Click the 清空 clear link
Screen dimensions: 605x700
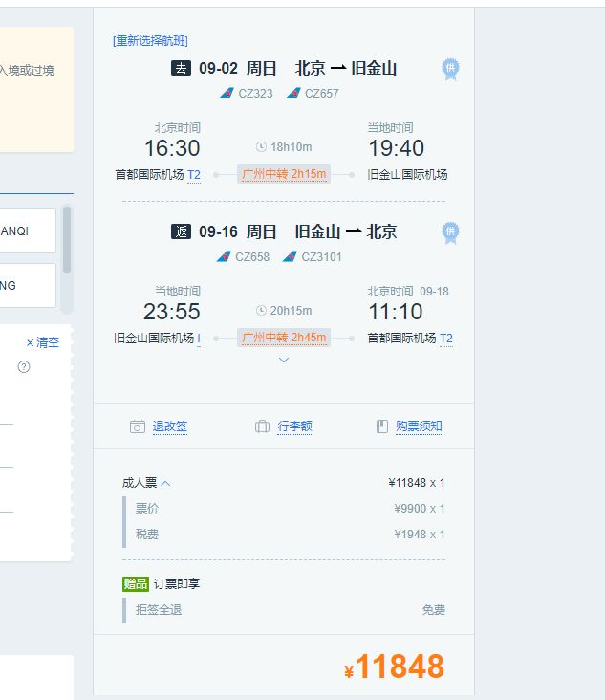click(43, 343)
